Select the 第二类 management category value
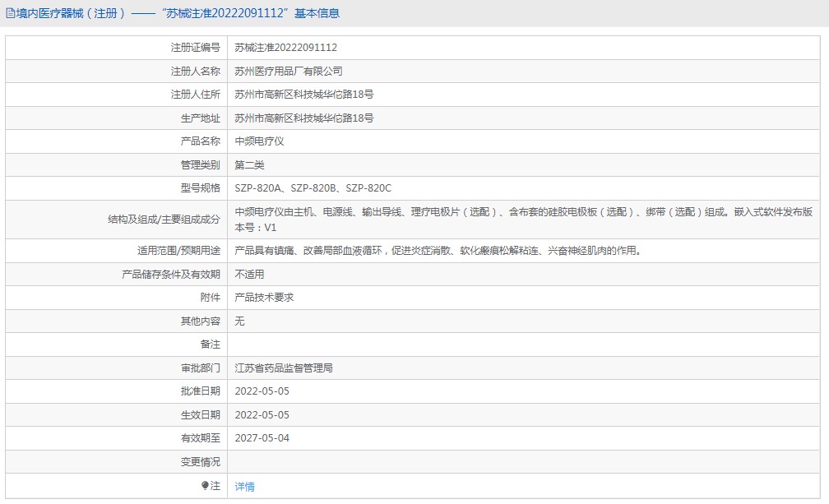 (x=249, y=165)
